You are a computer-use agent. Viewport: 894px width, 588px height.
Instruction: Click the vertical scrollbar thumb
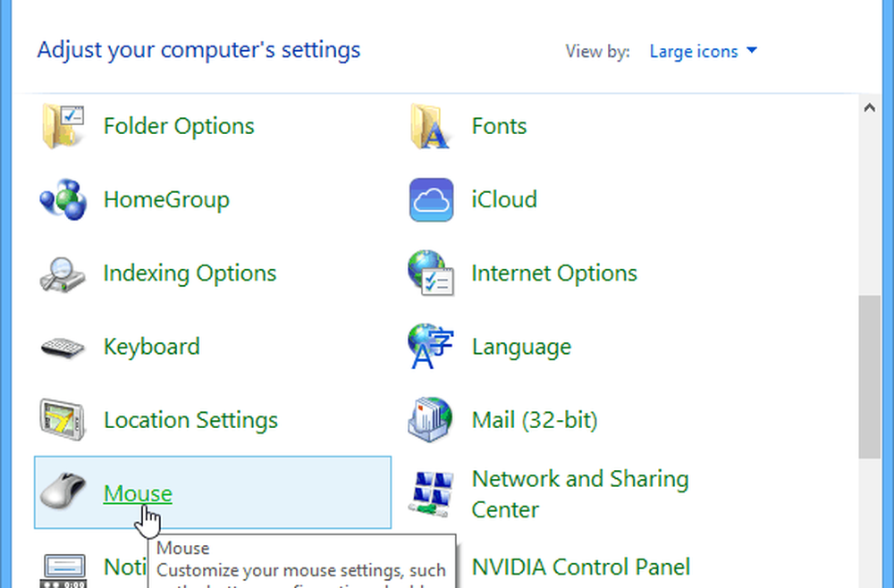click(869, 375)
